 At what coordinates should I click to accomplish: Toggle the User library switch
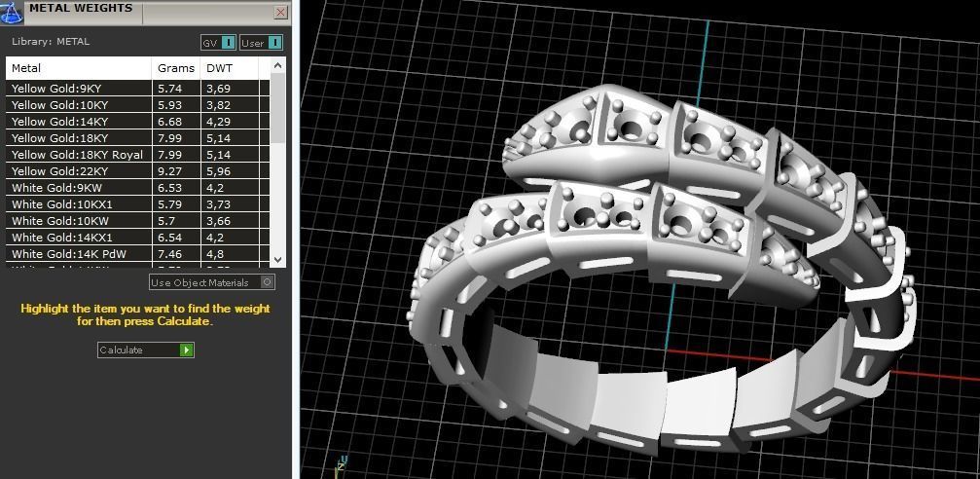[261, 43]
